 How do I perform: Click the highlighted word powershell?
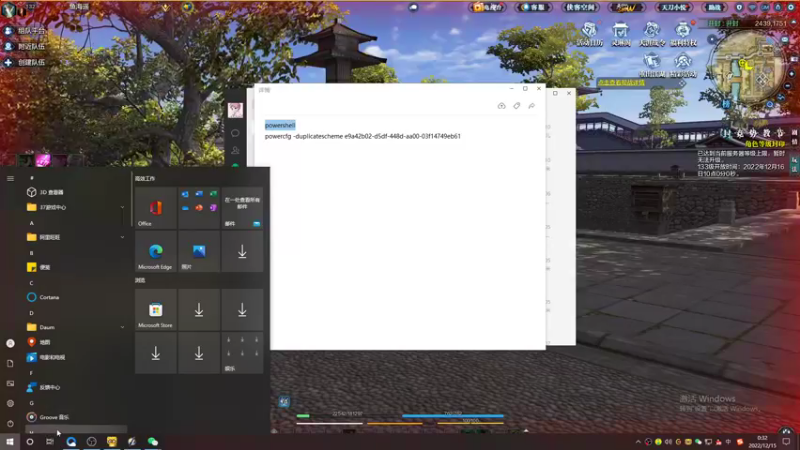pos(280,126)
